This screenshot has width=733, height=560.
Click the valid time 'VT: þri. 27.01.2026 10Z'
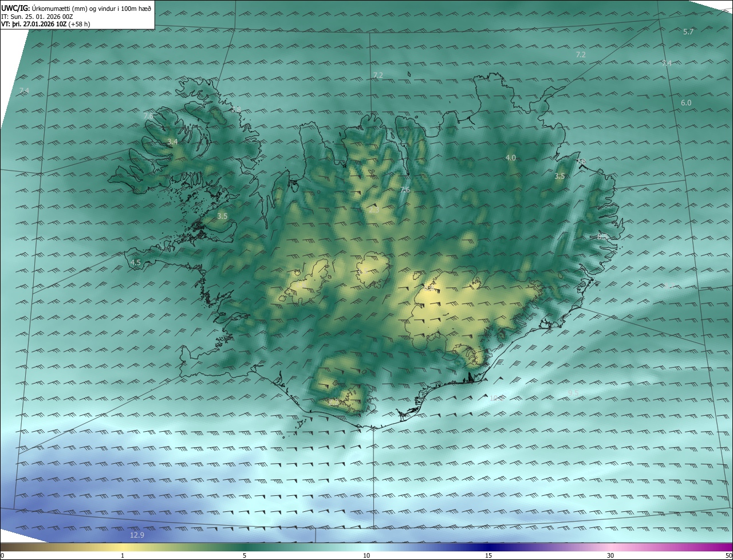click(x=34, y=24)
